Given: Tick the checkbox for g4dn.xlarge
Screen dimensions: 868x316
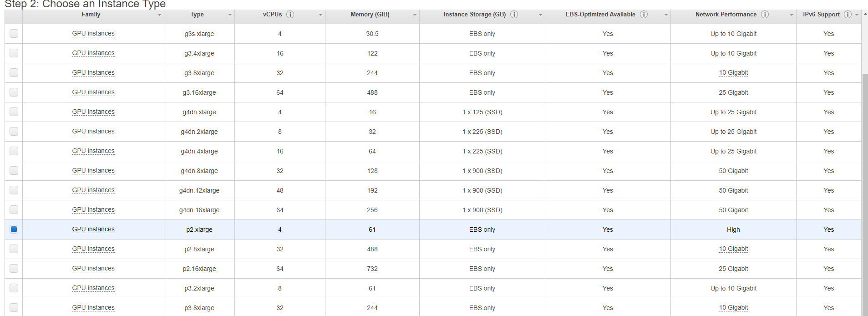Looking at the screenshot, I should point(14,112).
